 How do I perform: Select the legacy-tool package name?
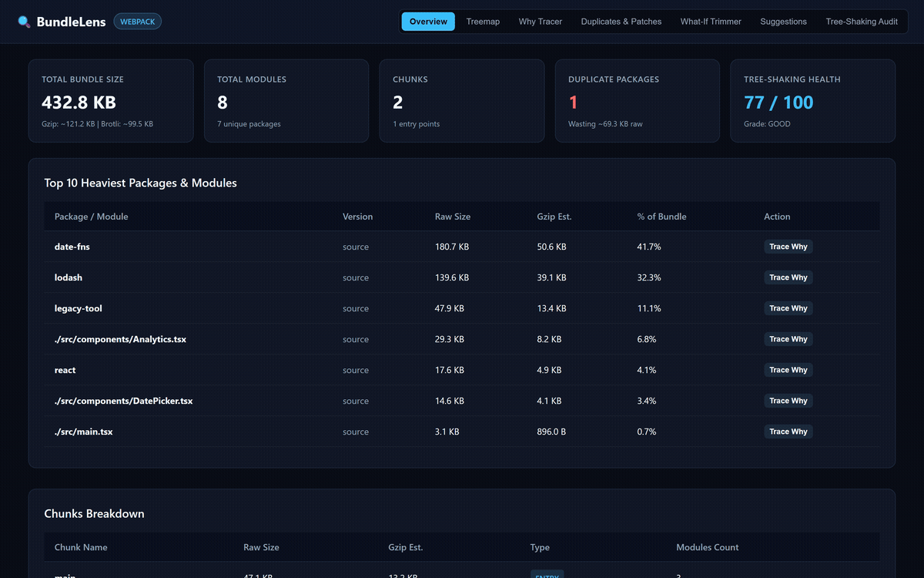tap(79, 308)
